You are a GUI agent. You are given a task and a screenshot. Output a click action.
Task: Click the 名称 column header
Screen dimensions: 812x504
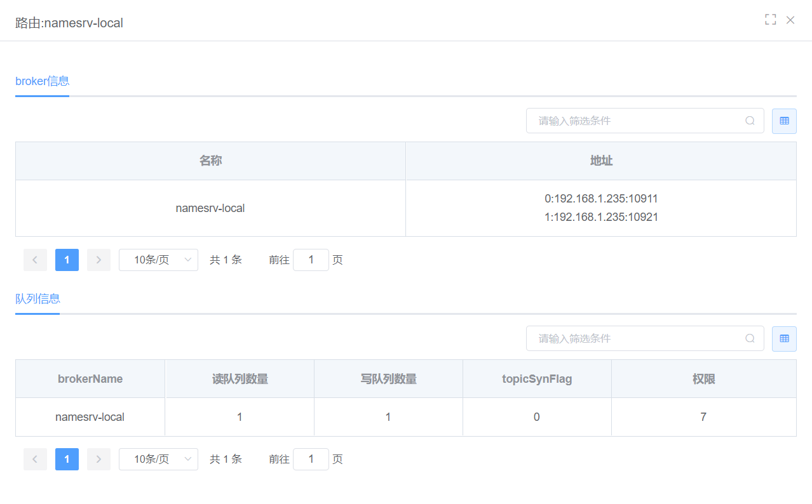coord(210,161)
